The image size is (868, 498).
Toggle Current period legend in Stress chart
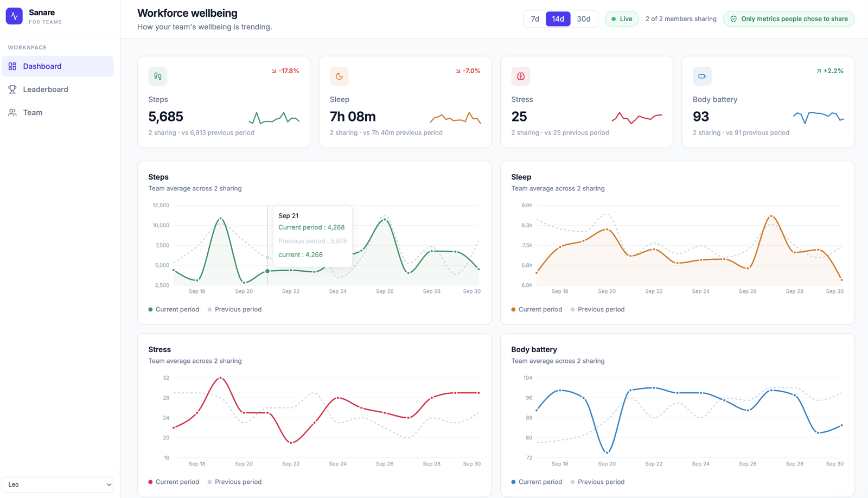click(x=174, y=482)
